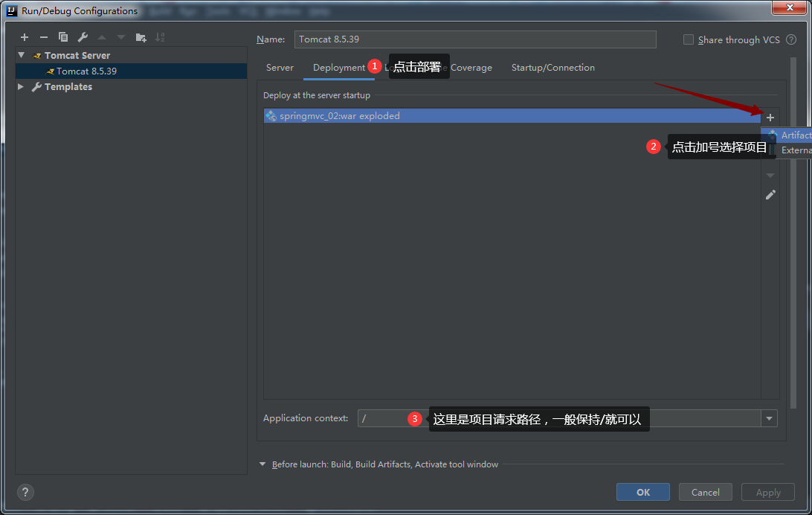
Task: Remove the selected configuration
Action: pos(43,37)
